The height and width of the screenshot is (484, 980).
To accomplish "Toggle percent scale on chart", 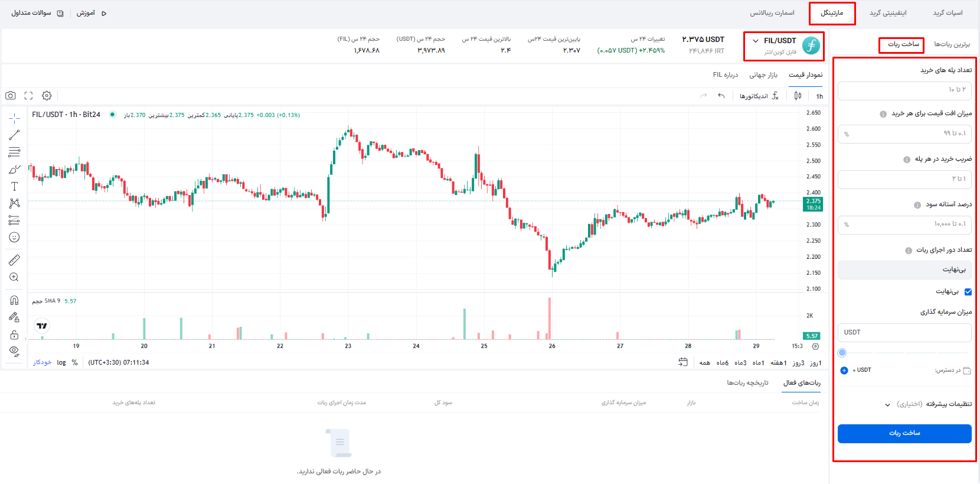I will point(75,363).
